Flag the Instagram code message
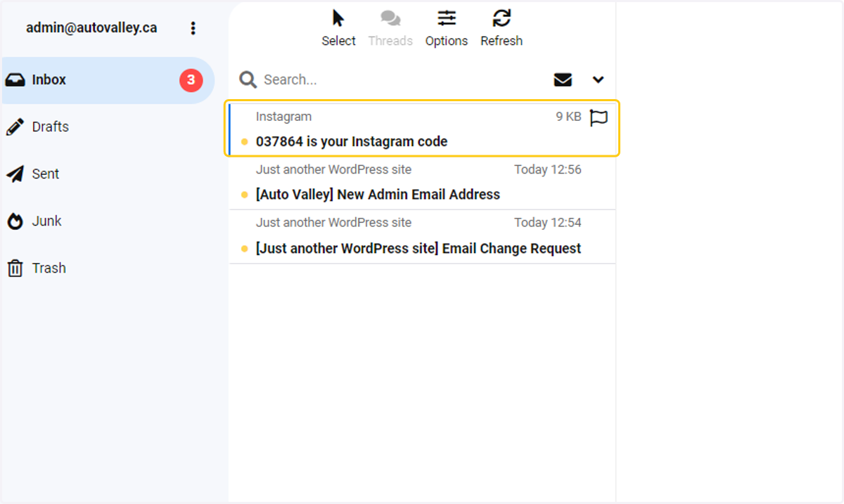 coord(599,117)
